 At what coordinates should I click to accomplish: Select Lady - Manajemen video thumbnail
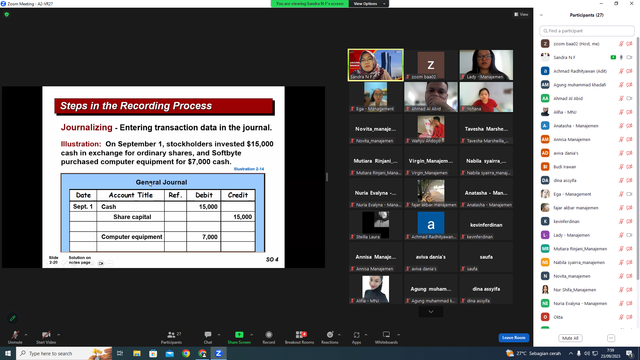(486, 65)
